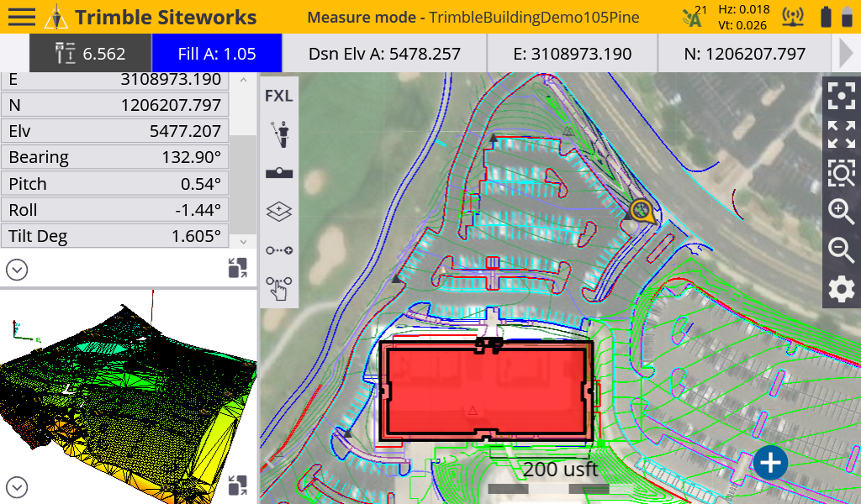The image size is (861, 504).
Task: Click the red building pad on map
Action: [x=486, y=391]
